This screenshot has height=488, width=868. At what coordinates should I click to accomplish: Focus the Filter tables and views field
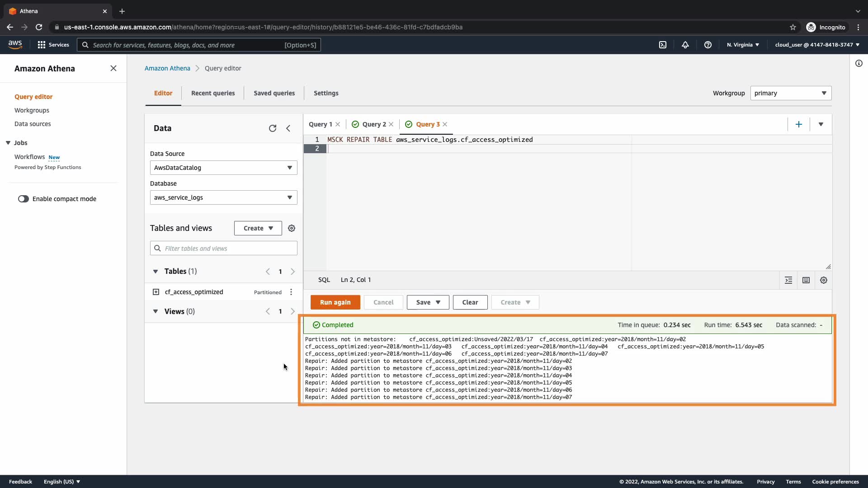tap(223, 248)
